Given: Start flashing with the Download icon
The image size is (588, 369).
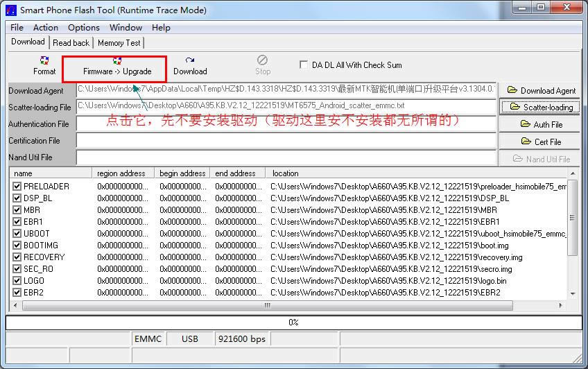Looking at the screenshot, I should 190,66.
